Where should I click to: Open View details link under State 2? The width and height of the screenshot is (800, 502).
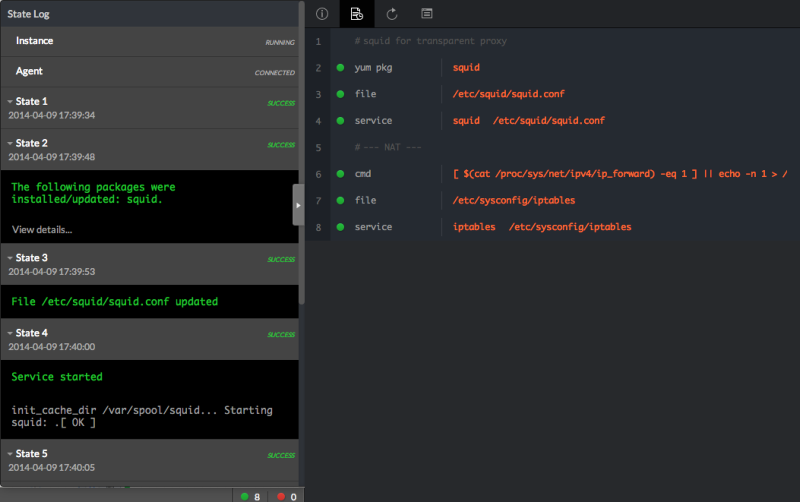pos(42,230)
